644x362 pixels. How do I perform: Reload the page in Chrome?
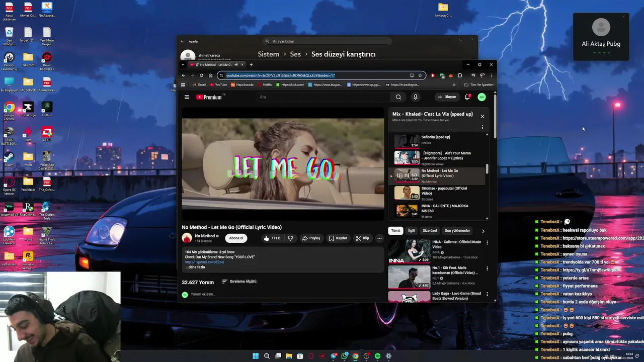point(201,75)
